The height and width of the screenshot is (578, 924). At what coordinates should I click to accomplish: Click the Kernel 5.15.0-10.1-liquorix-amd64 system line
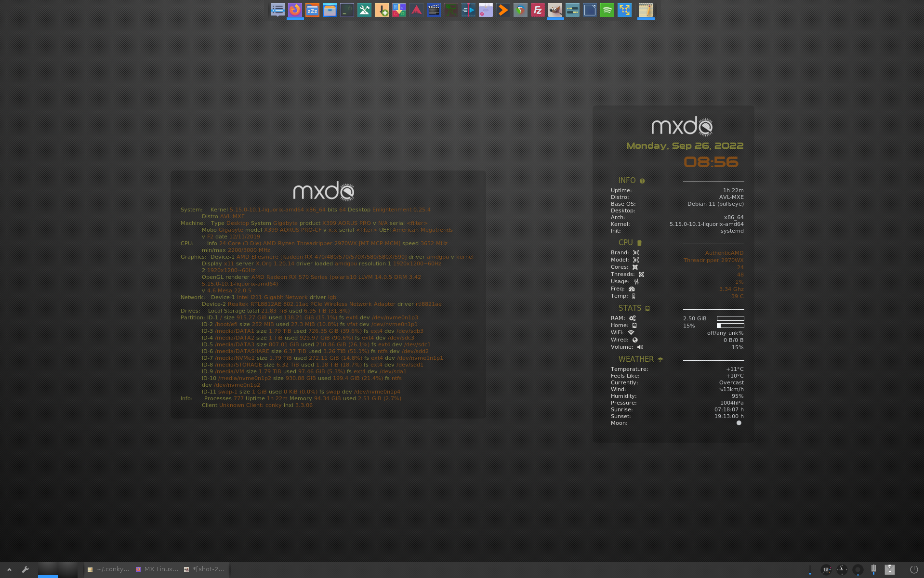point(305,210)
